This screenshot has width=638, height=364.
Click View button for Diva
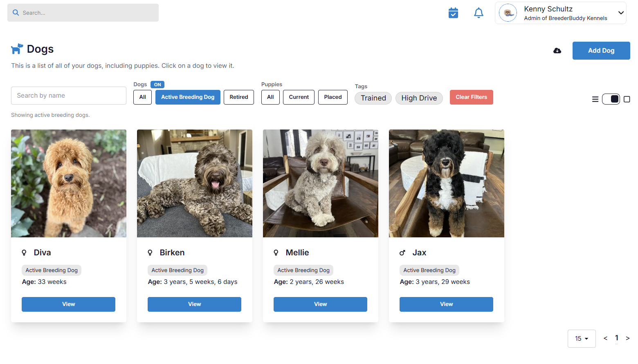coord(68,304)
